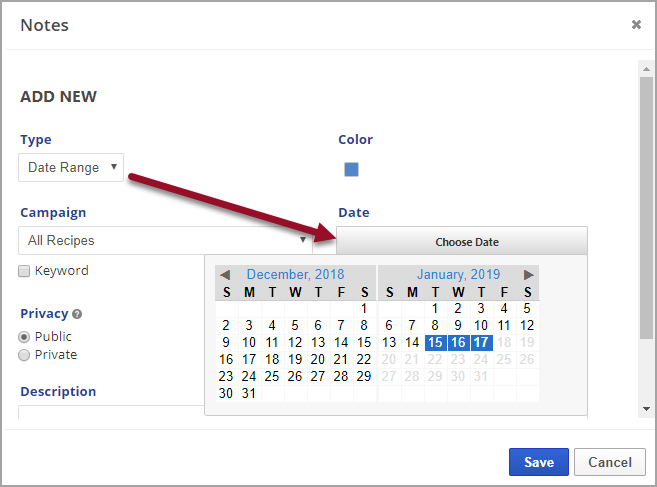The width and height of the screenshot is (657, 487).
Task: Go to previous month in calendar
Action: click(225, 275)
